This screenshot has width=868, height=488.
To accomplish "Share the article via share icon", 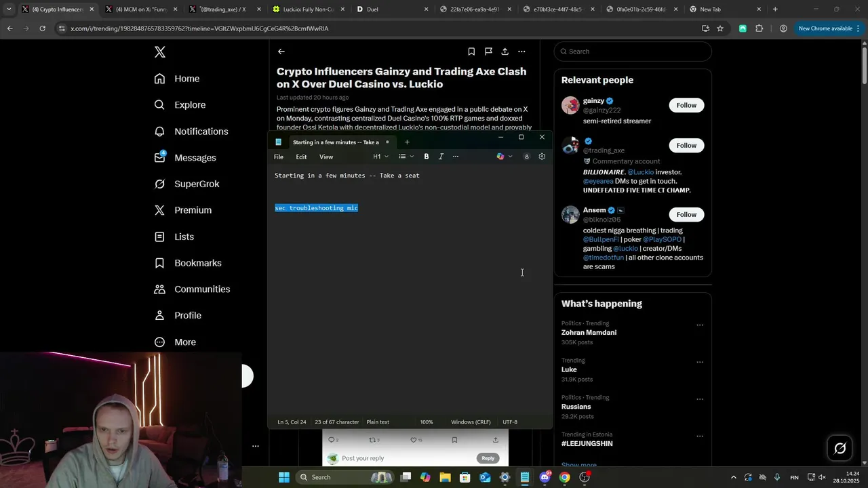I will point(505,52).
